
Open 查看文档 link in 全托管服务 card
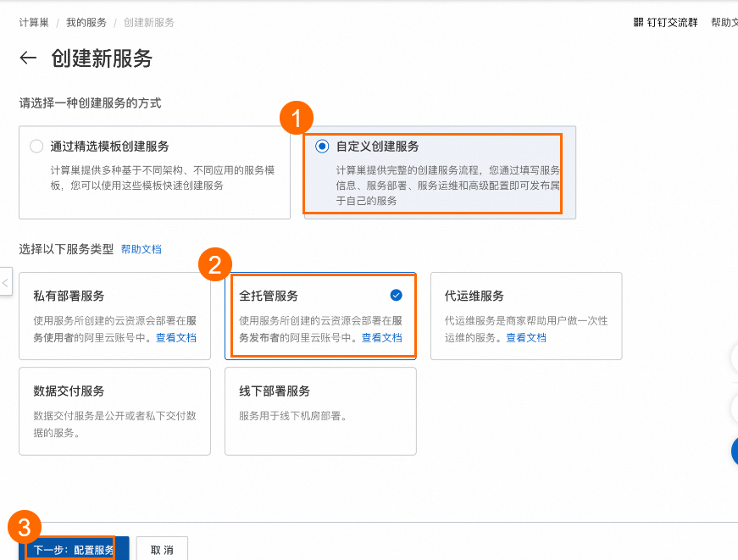[382, 337]
